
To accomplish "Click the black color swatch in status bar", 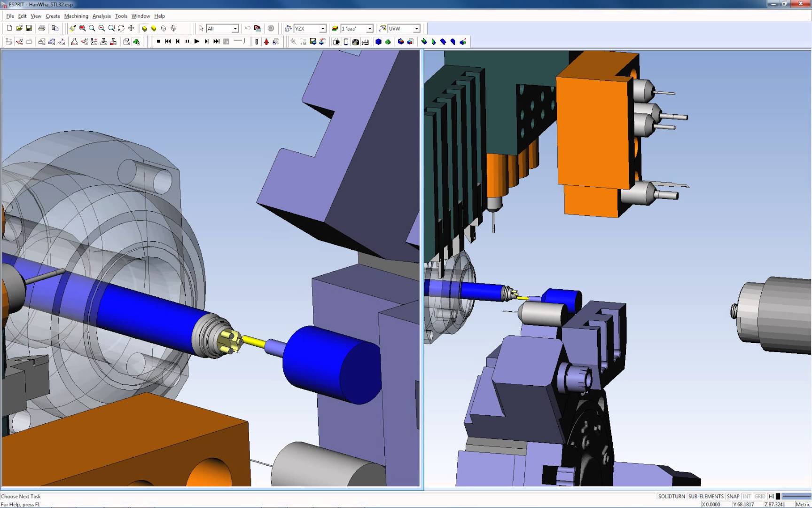I will click(x=778, y=496).
